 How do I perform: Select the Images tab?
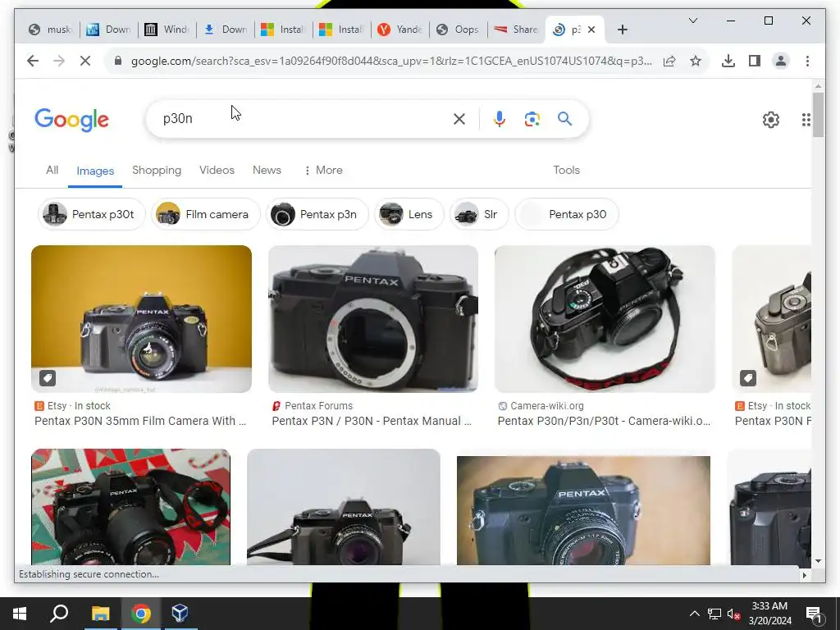95,171
